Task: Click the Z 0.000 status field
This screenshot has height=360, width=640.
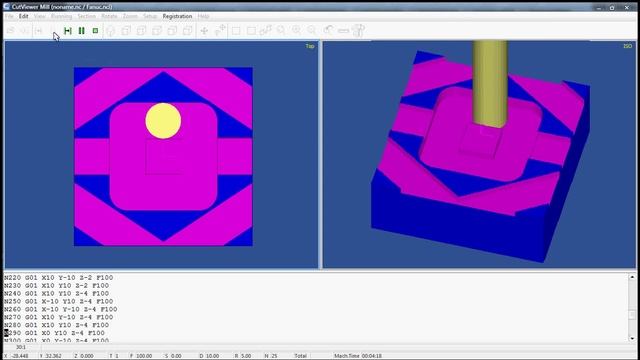Action: (84, 356)
